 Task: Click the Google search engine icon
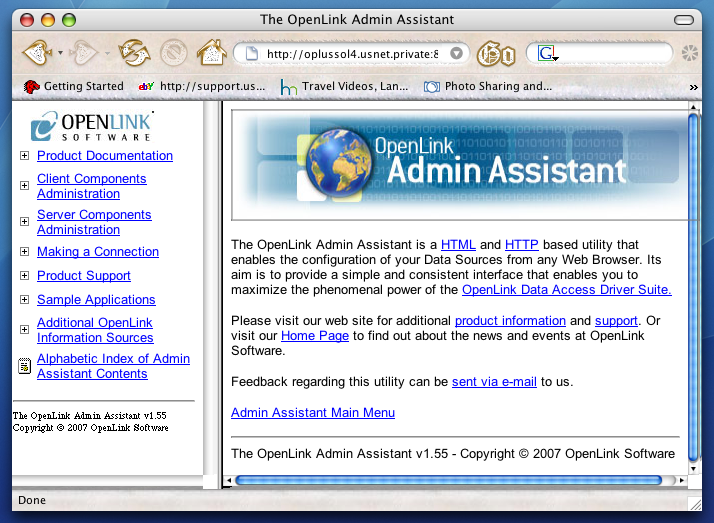[547, 53]
